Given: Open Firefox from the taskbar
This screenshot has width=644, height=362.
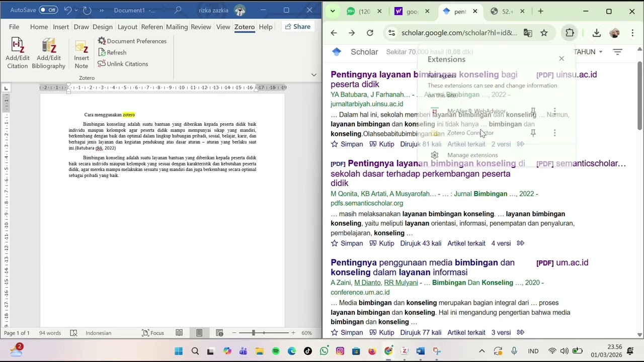Looking at the screenshot, I should (x=372, y=351).
